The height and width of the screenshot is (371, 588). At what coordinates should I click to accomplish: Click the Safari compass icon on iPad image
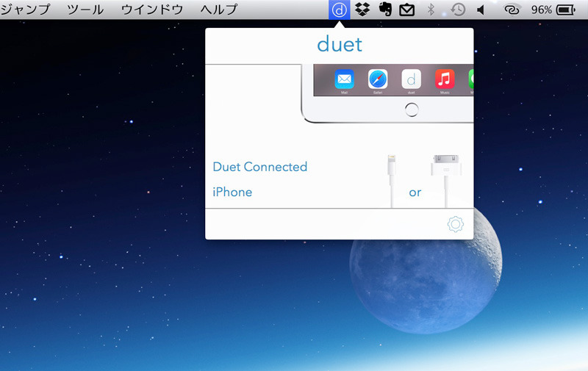tap(378, 79)
